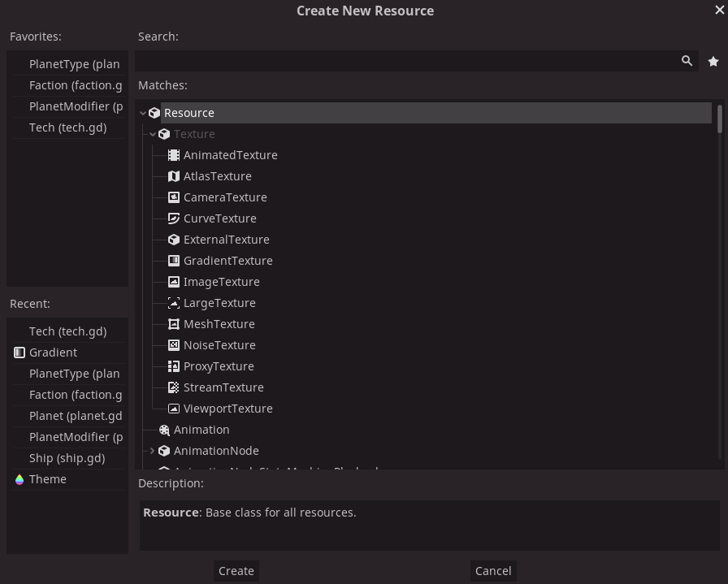
Task: Collapse the Resource tree root
Action: point(143,112)
